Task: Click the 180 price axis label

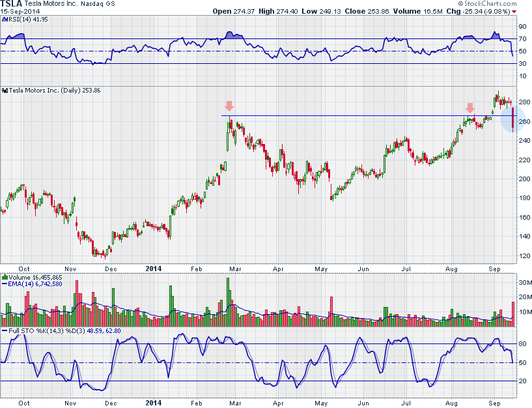Action: coord(524,197)
